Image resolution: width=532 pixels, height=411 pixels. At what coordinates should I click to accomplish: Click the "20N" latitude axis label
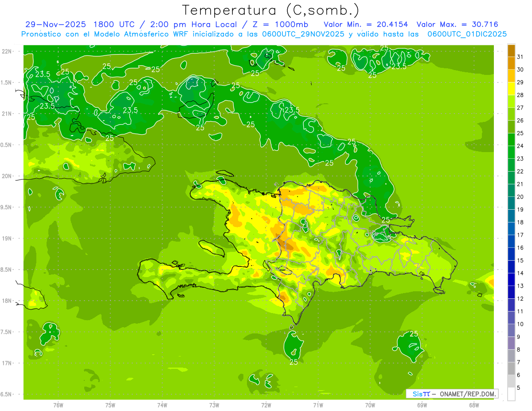pos(7,176)
